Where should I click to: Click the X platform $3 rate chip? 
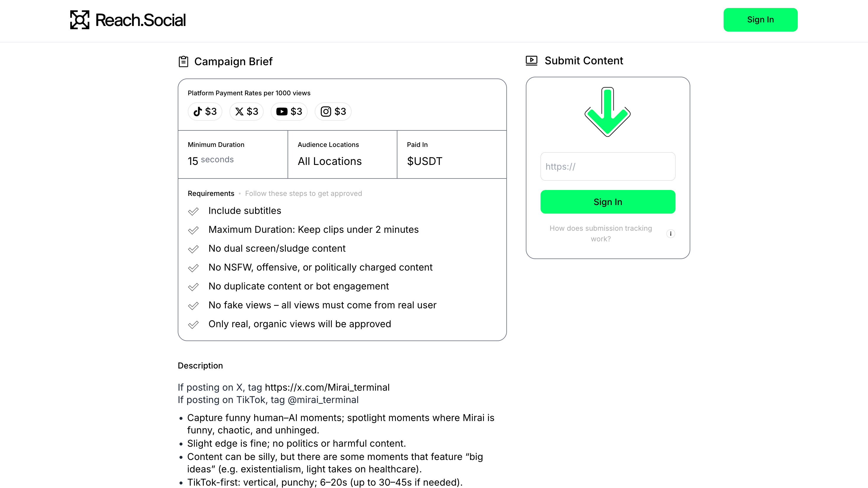click(246, 112)
